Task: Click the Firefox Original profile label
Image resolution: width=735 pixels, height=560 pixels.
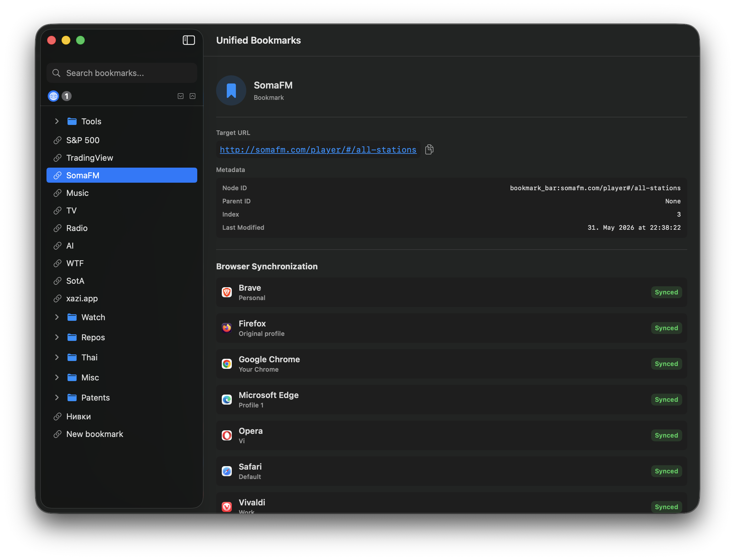Action: tap(261, 334)
